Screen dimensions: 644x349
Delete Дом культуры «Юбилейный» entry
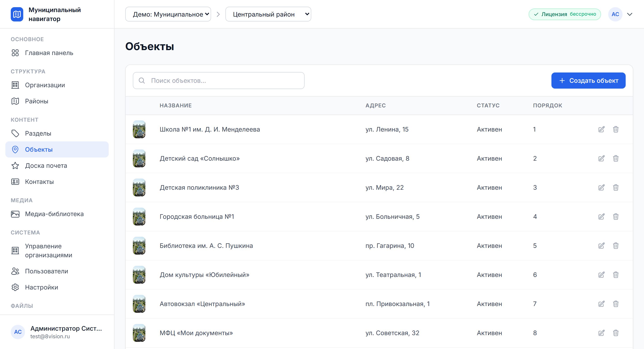click(616, 275)
